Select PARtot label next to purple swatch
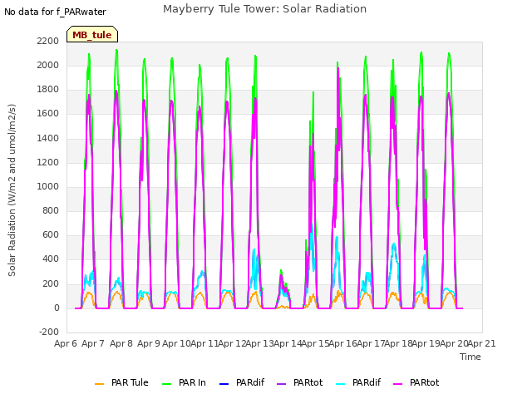532x399 pixels. (x=308, y=382)
